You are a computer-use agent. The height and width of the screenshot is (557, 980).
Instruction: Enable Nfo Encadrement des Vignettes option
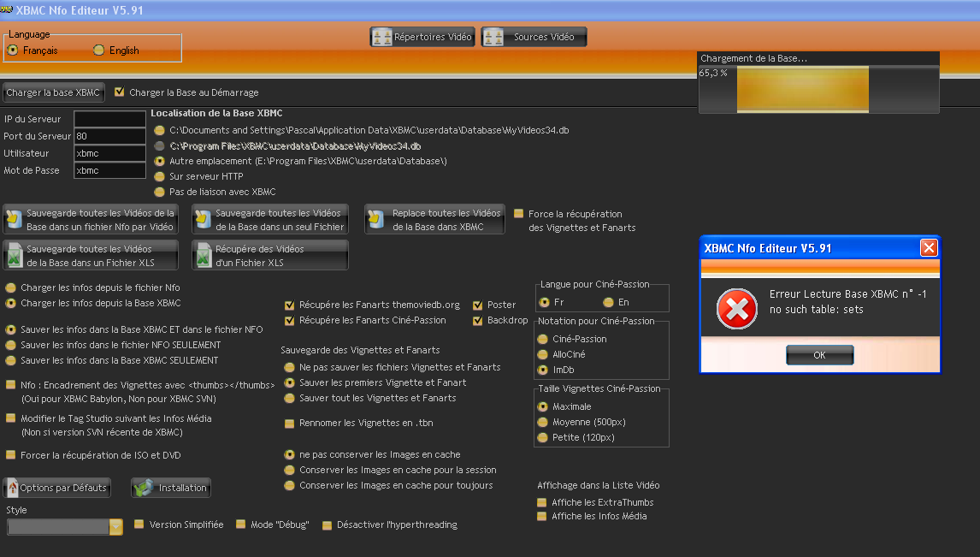point(10,385)
